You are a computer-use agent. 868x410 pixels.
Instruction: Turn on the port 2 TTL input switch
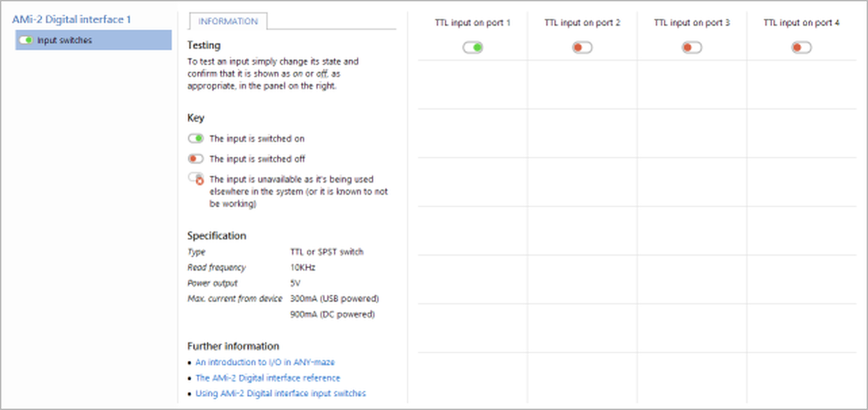(x=582, y=47)
